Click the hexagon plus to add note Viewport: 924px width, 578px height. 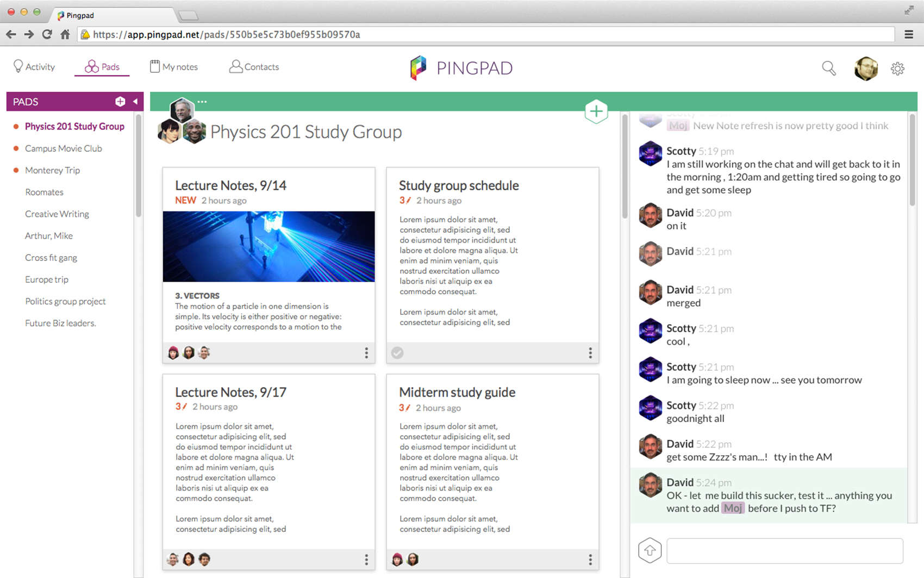[x=596, y=111]
